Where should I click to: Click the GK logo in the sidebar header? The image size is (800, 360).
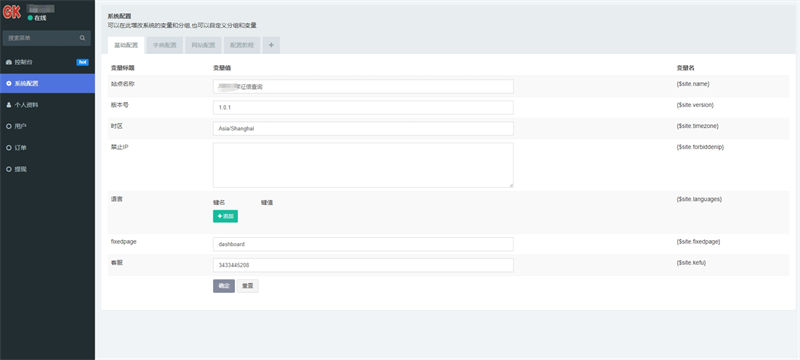click(x=12, y=12)
